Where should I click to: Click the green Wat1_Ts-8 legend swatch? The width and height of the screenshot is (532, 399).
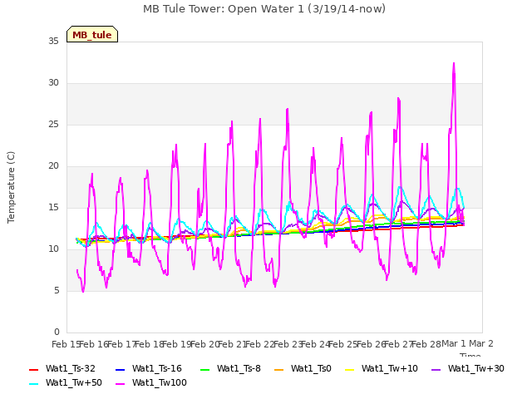click(x=205, y=369)
